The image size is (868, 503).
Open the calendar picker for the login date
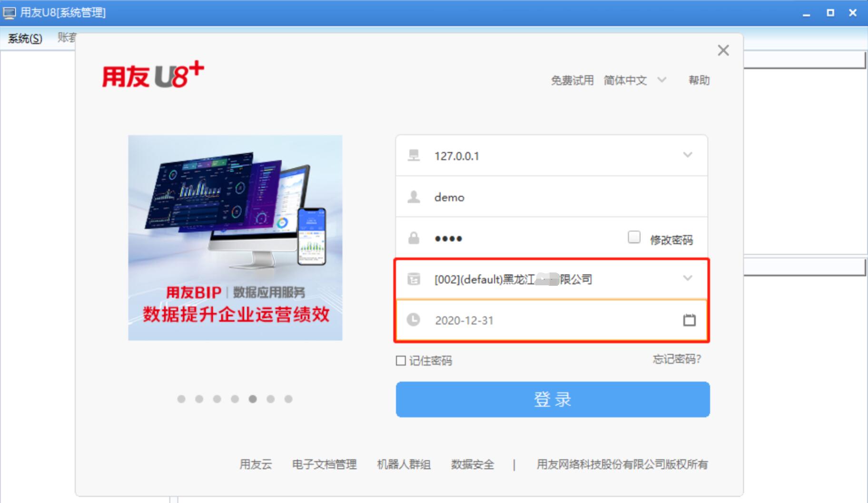(x=689, y=320)
